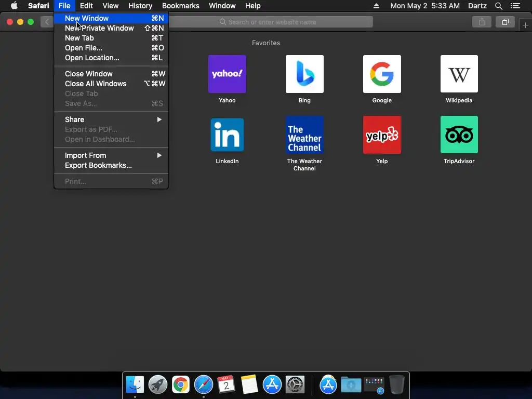
Task: Click Safari compass icon in Dock
Action: [x=203, y=385]
